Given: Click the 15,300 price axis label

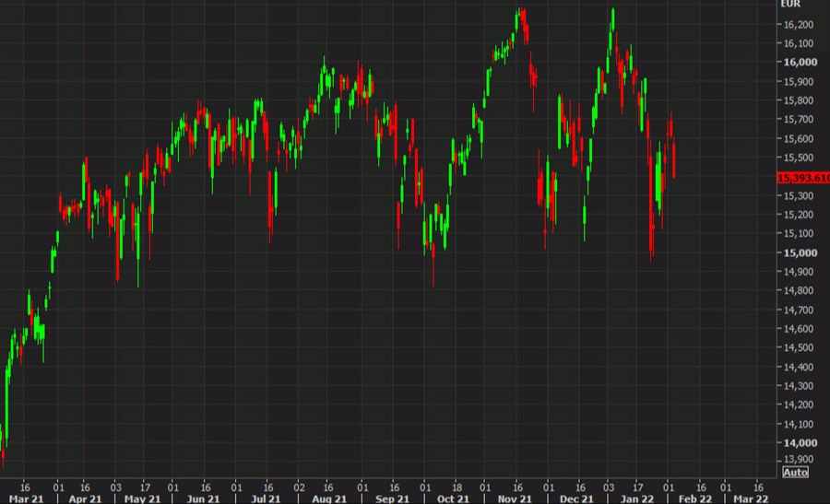Looking at the screenshot, I should coord(799,195).
